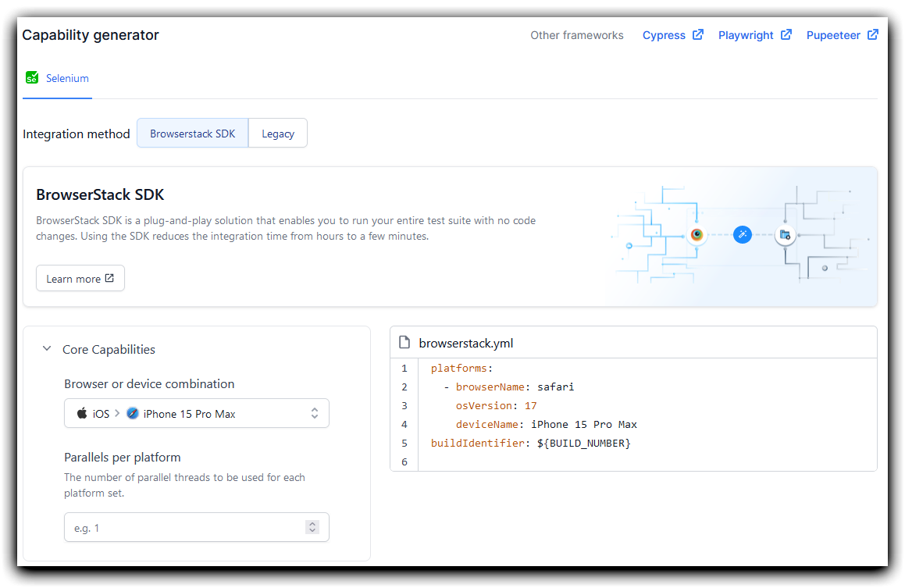Click the 'Parallels per platform' label

pyautogui.click(x=123, y=458)
